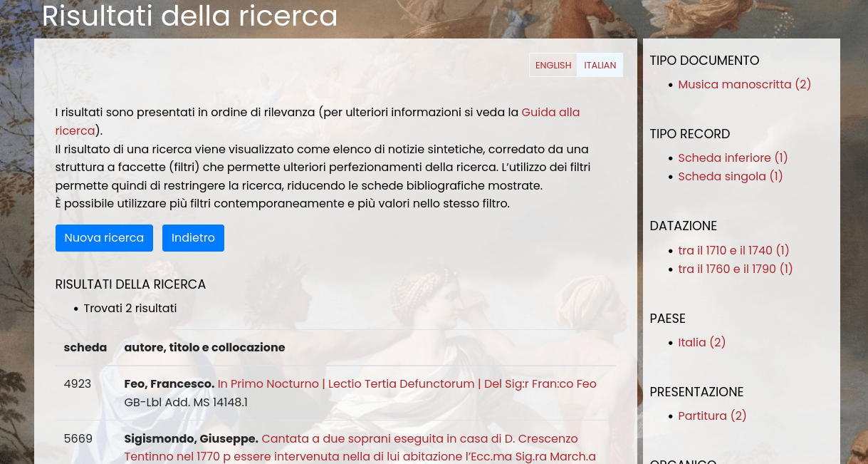
Task: Filter by Musica manoscritta (2)
Action: [744, 84]
